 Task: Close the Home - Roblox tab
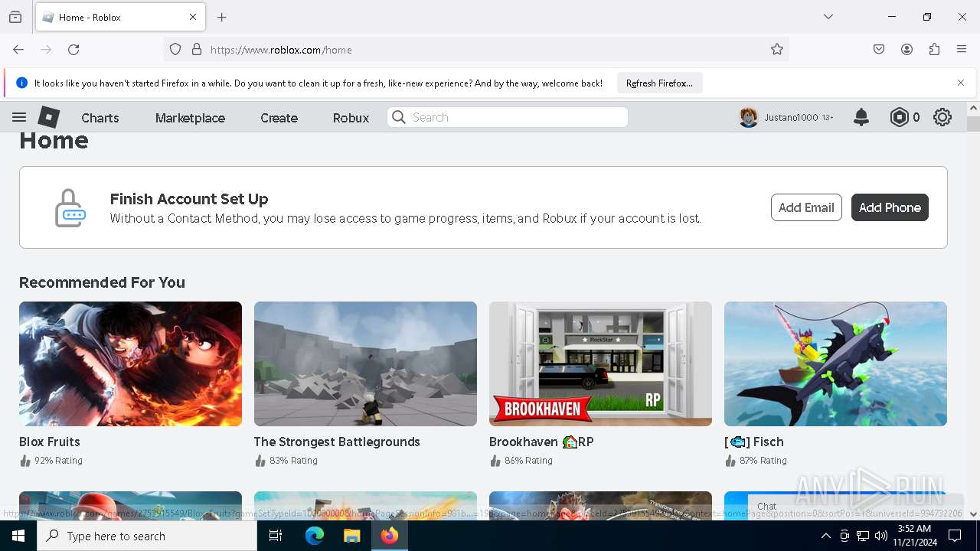pyautogui.click(x=193, y=17)
